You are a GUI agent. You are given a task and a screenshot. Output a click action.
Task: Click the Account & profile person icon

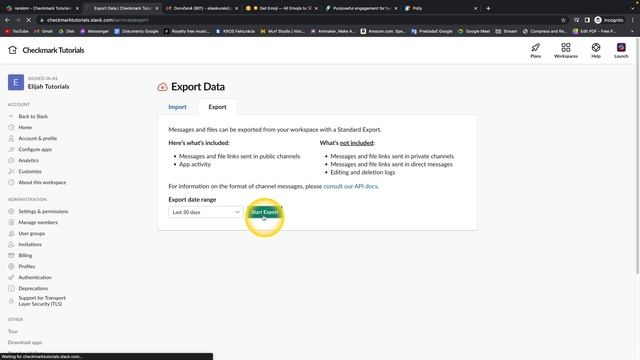pos(11,138)
